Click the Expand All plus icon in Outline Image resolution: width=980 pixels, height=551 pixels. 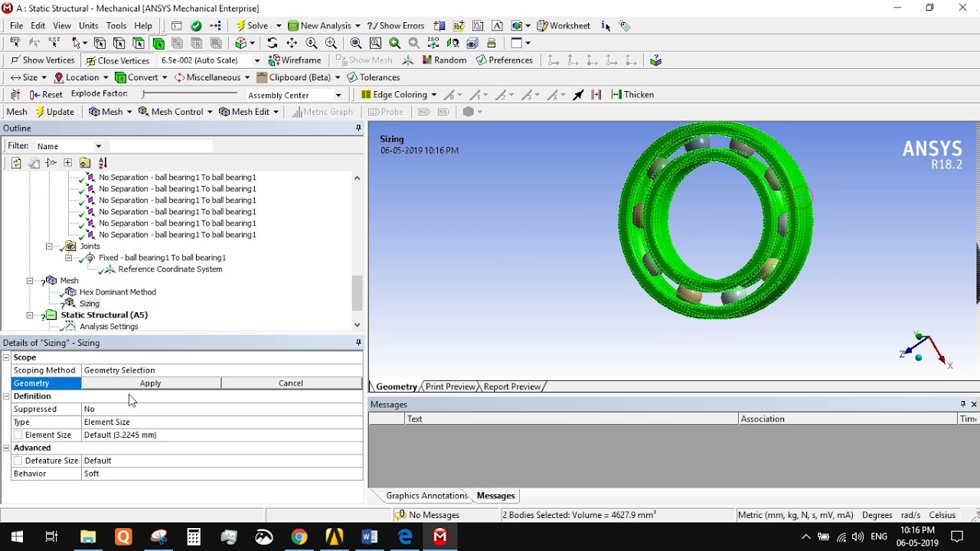(x=67, y=162)
